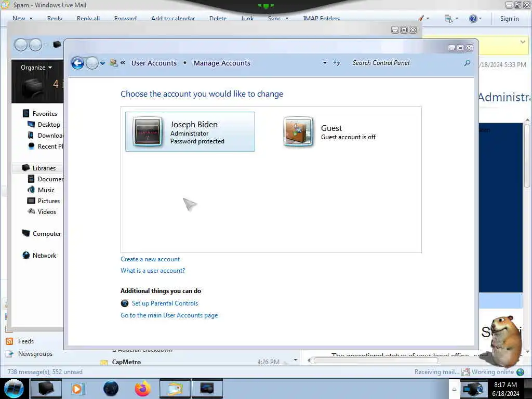Open the dark globe browser taskbar icon

111,389
